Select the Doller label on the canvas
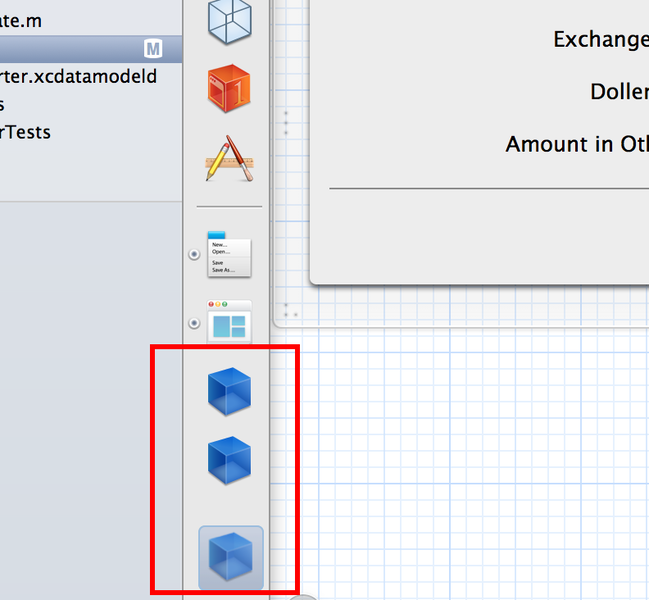This screenshot has height=600, width=649. 618,91
